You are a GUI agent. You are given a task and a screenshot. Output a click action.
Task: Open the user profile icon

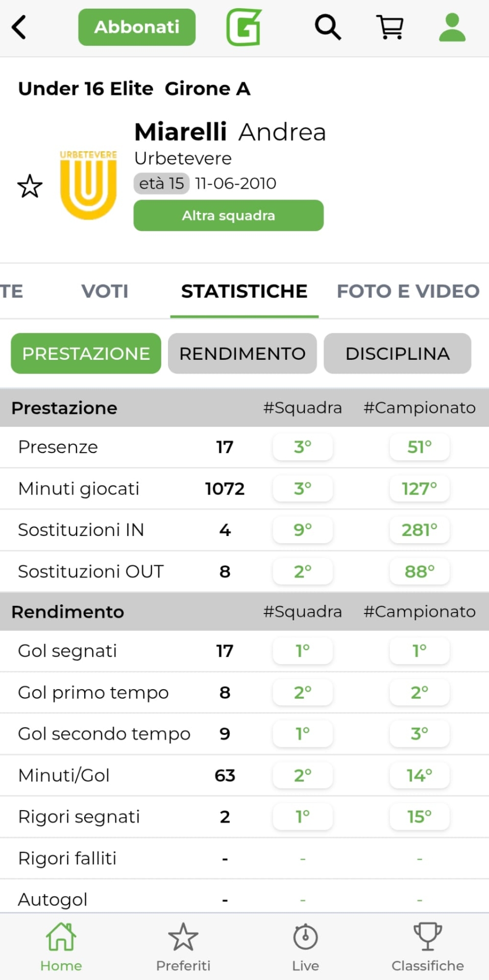(x=452, y=27)
